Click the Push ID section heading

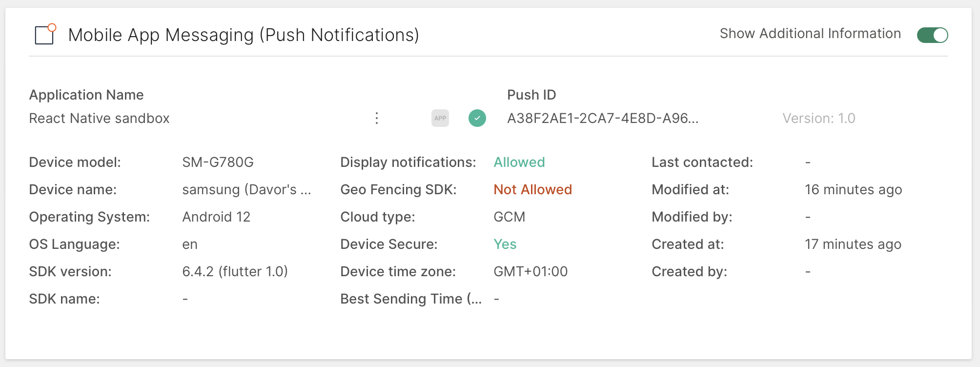(531, 95)
